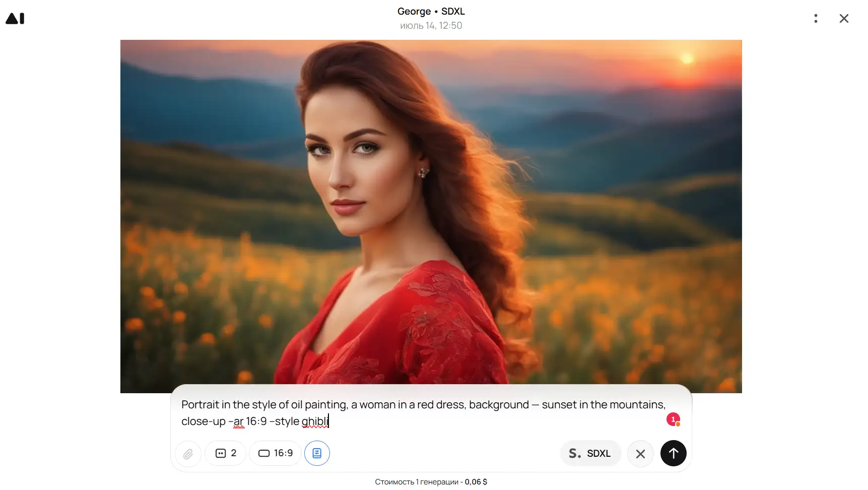
Task: Click the 0,06 $ price value
Action: (x=476, y=482)
